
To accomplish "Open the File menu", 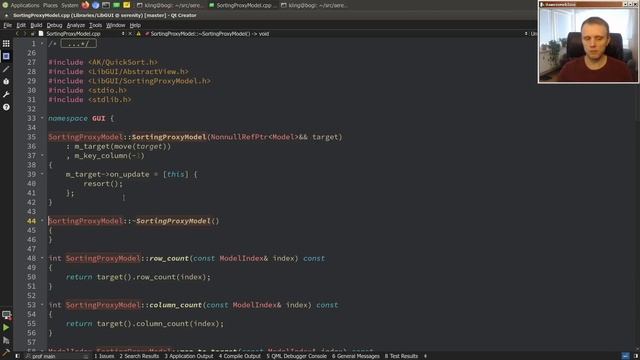I will [8, 25].
